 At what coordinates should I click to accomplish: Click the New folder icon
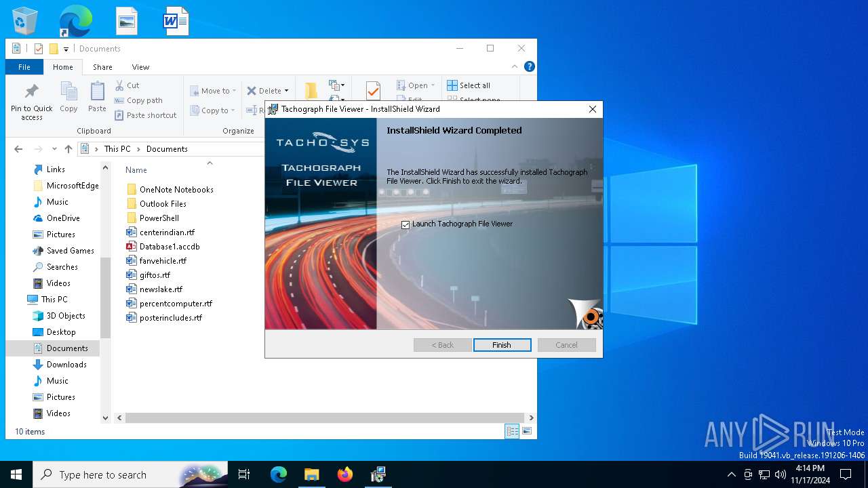pyautogui.click(x=311, y=90)
